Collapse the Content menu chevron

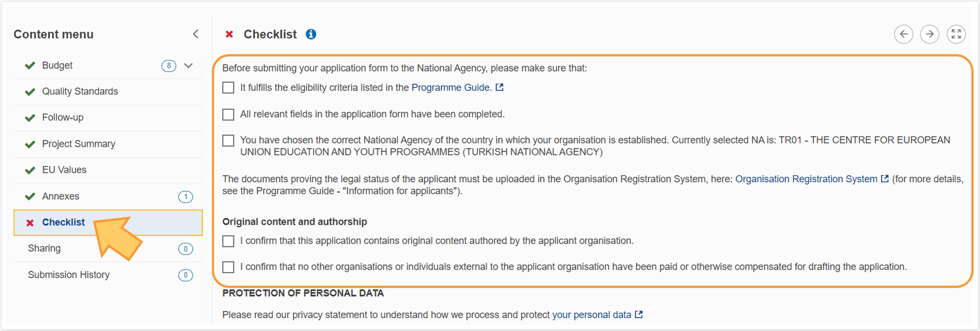(x=196, y=34)
